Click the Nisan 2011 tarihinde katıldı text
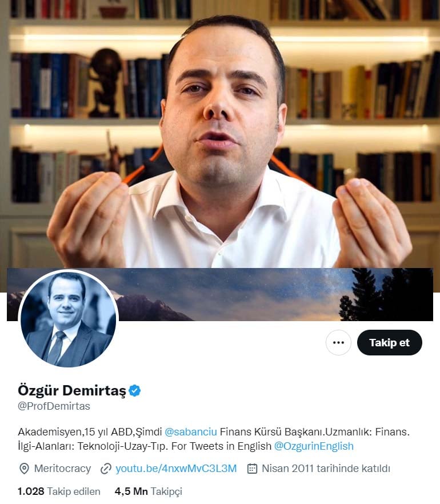This screenshot has height=504, width=440. [326, 469]
